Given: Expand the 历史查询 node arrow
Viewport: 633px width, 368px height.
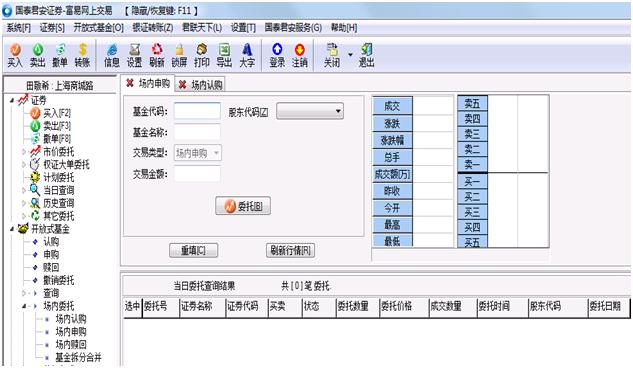Looking at the screenshot, I should pyautogui.click(x=24, y=203).
